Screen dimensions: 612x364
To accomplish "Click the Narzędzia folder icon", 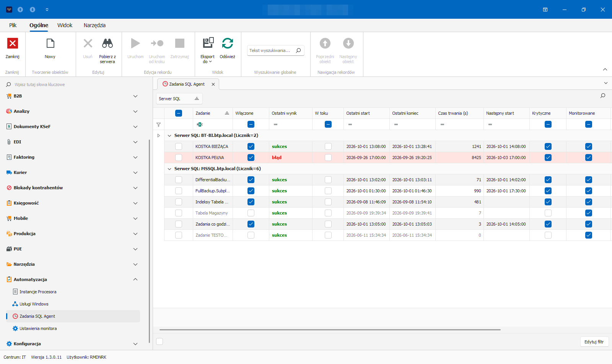I will (x=9, y=264).
